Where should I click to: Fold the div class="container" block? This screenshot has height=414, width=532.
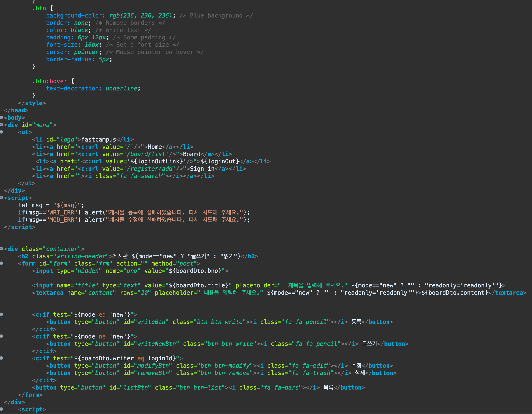tap(1, 249)
